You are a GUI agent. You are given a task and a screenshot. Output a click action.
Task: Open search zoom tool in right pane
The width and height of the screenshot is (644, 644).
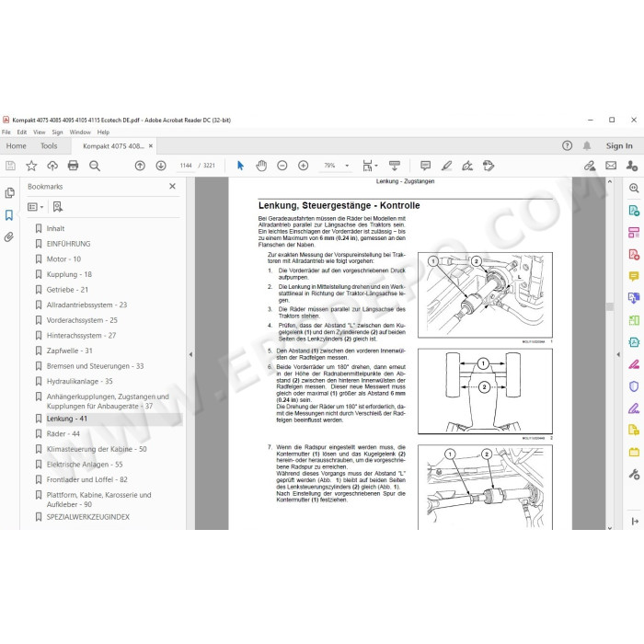634,188
